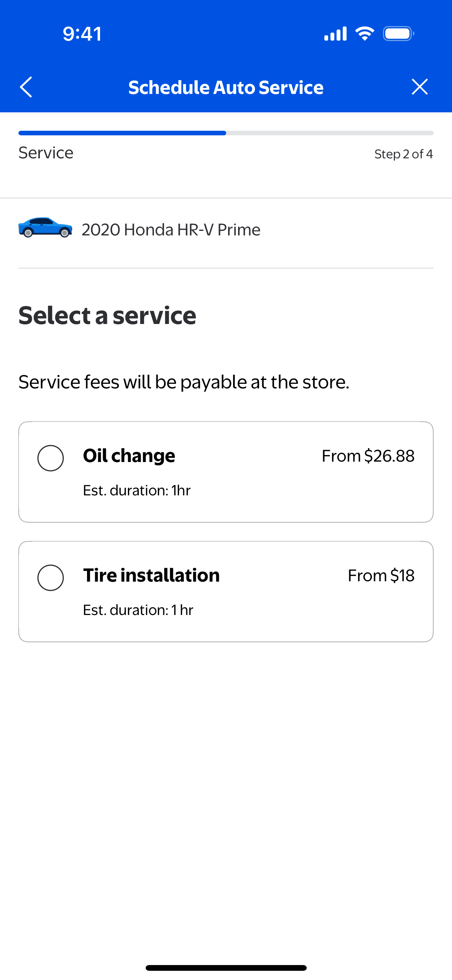452x980 pixels.
Task: Tap the 9:41 clock in status bar
Action: point(82,34)
